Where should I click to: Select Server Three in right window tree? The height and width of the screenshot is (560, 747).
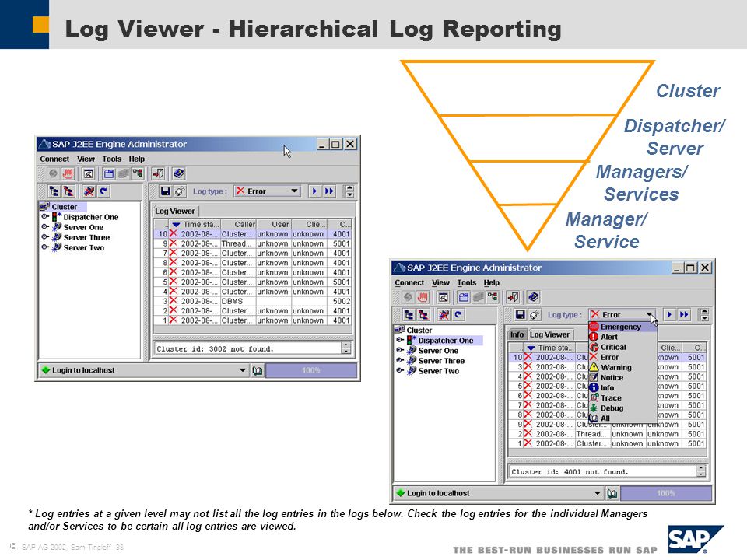tap(441, 361)
